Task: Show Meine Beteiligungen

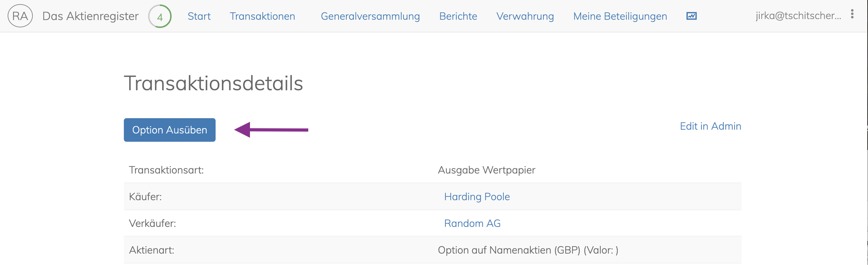Action: 620,16
